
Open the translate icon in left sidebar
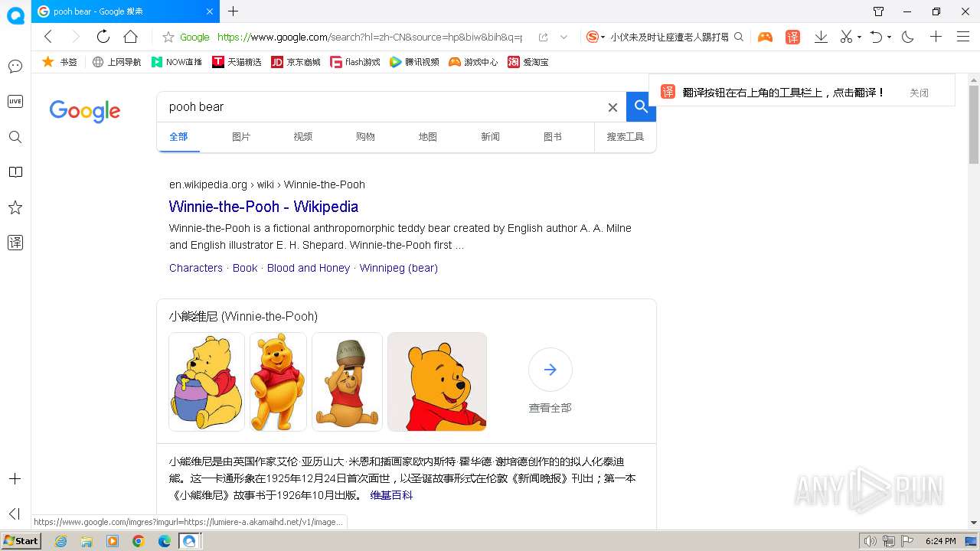(15, 243)
